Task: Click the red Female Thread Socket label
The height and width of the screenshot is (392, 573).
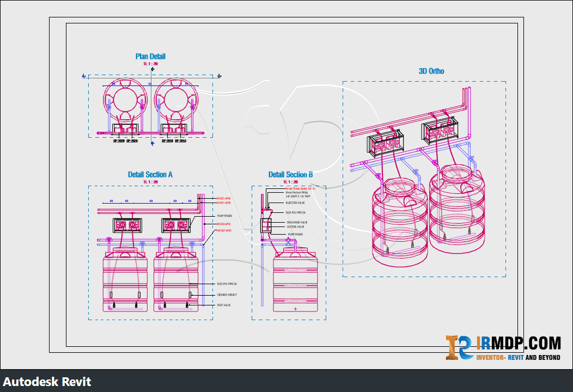Action: coord(300,189)
